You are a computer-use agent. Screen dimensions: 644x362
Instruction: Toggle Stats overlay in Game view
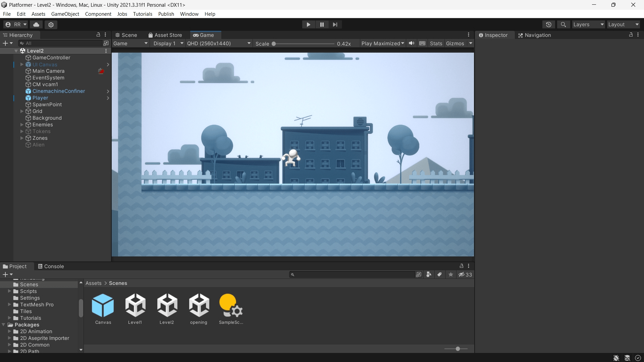click(x=436, y=44)
